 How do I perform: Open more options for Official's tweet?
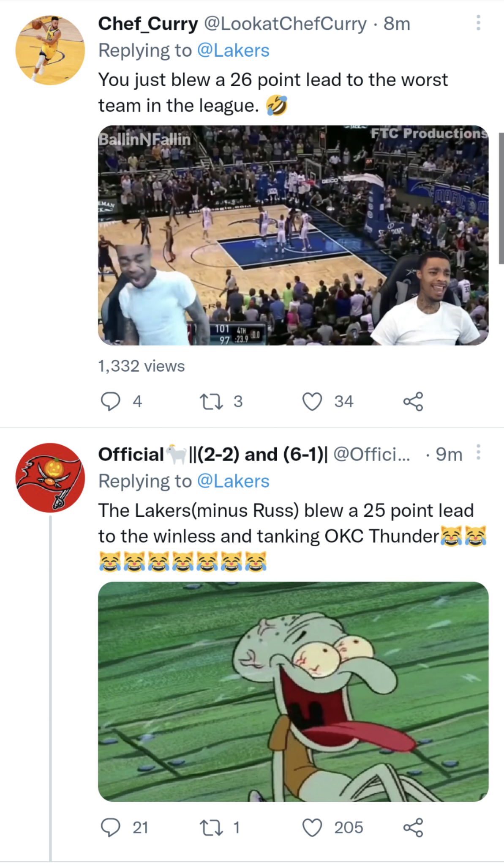point(478,452)
